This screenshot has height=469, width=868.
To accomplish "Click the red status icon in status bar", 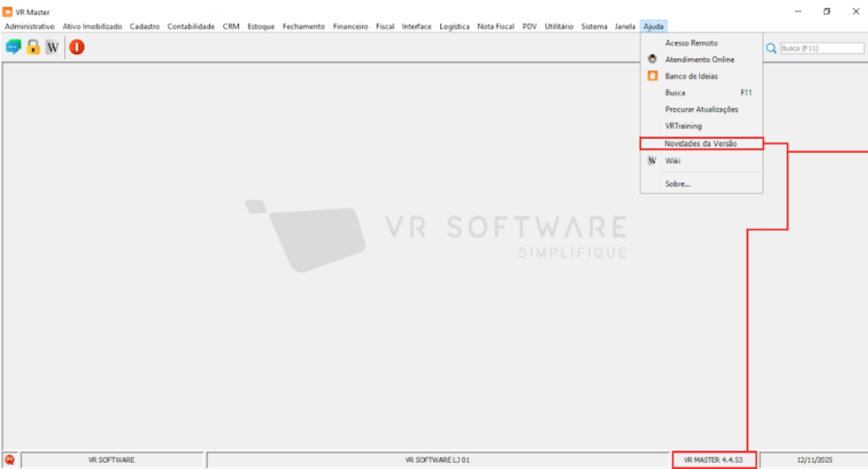I will [10, 459].
